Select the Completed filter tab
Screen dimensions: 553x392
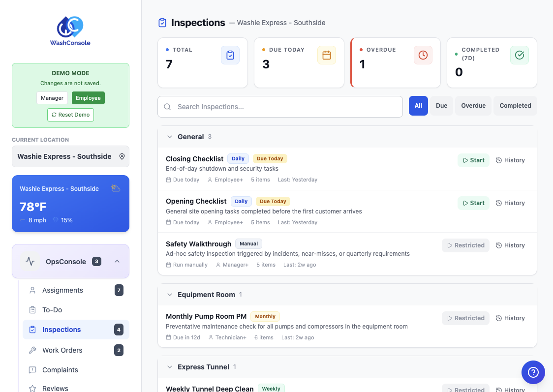(515, 106)
